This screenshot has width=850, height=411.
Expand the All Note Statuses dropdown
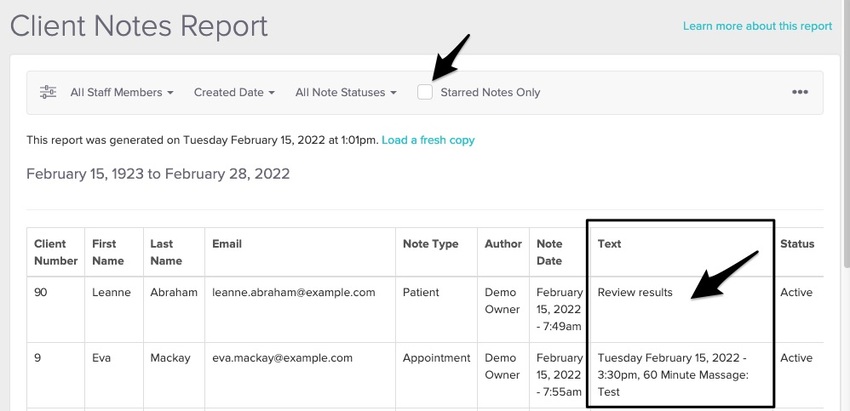click(x=346, y=92)
